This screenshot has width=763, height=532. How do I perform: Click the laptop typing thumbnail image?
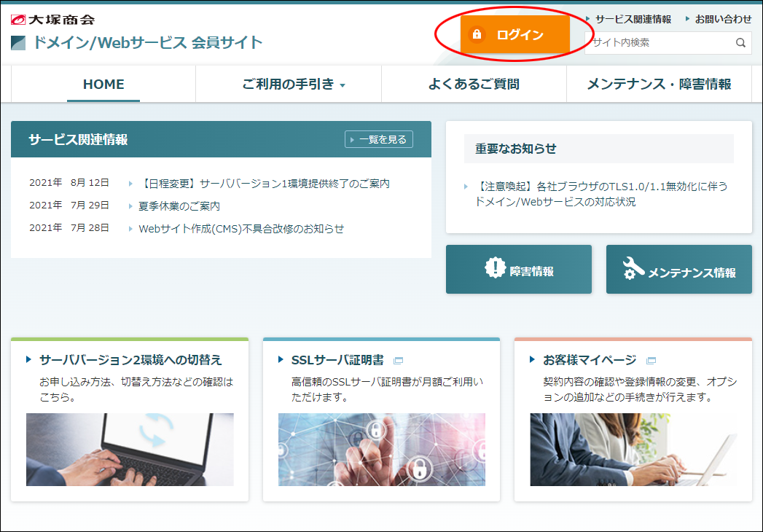tap(130, 449)
